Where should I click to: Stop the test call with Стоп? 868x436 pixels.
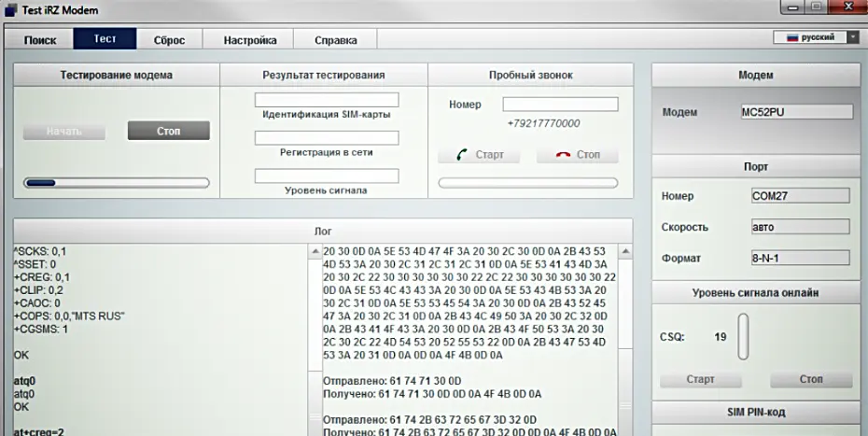tap(578, 155)
